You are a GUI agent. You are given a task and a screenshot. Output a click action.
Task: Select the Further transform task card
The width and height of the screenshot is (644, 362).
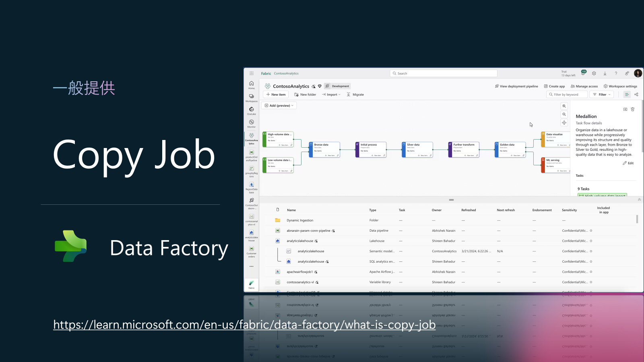pos(464,150)
